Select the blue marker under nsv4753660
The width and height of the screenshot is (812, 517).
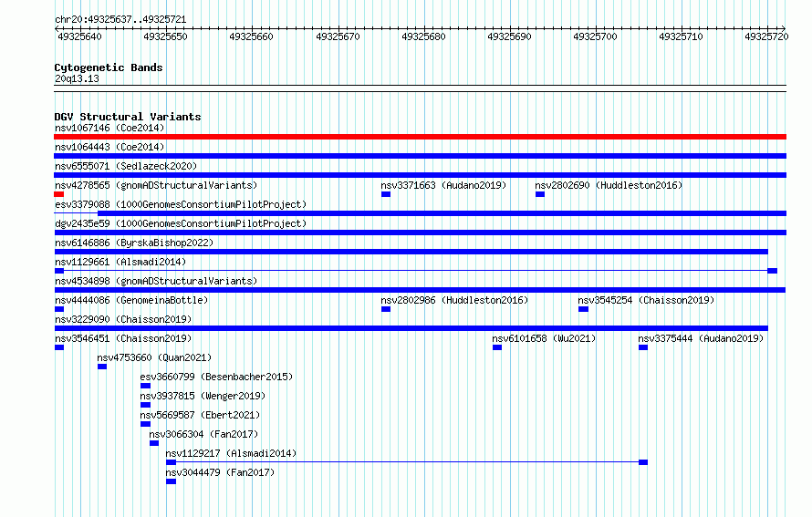102,367
